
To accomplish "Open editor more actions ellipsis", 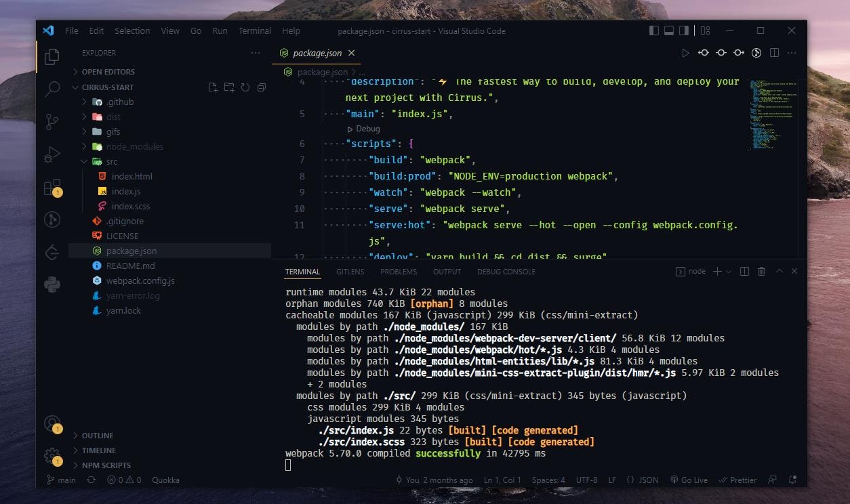I will [792, 53].
